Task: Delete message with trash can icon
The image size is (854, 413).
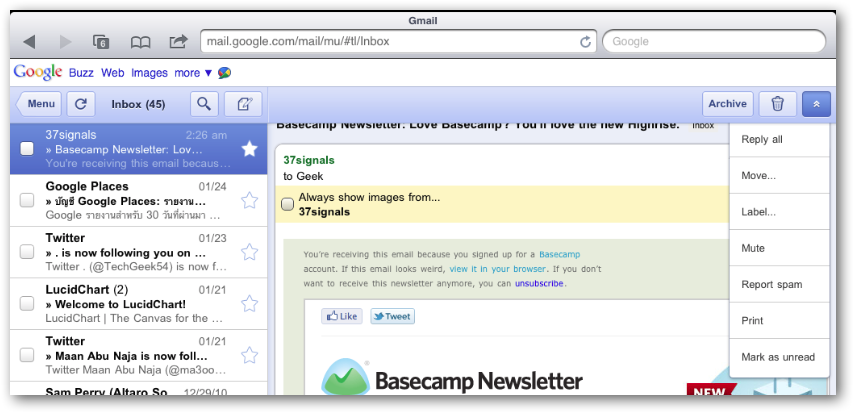Action: 778,104
